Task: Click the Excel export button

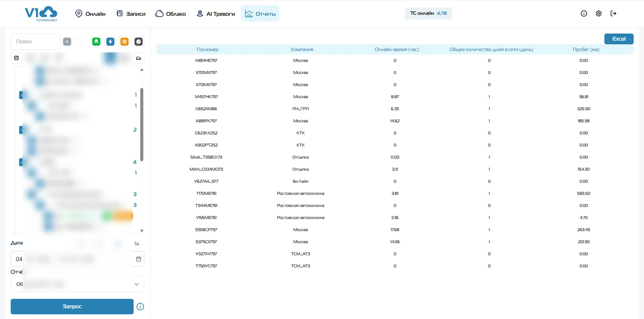Action: [x=619, y=39]
